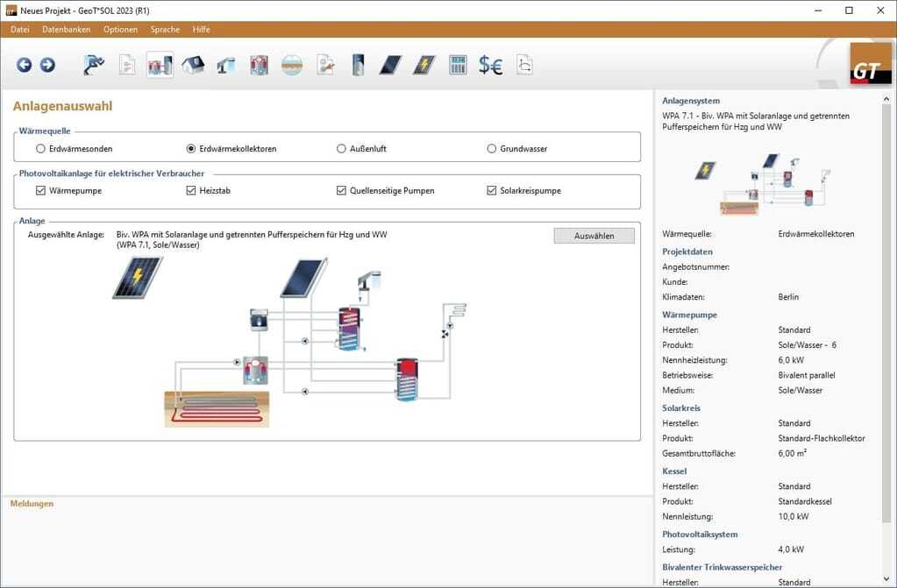Click the forward navigation arrow

(47, 65)
